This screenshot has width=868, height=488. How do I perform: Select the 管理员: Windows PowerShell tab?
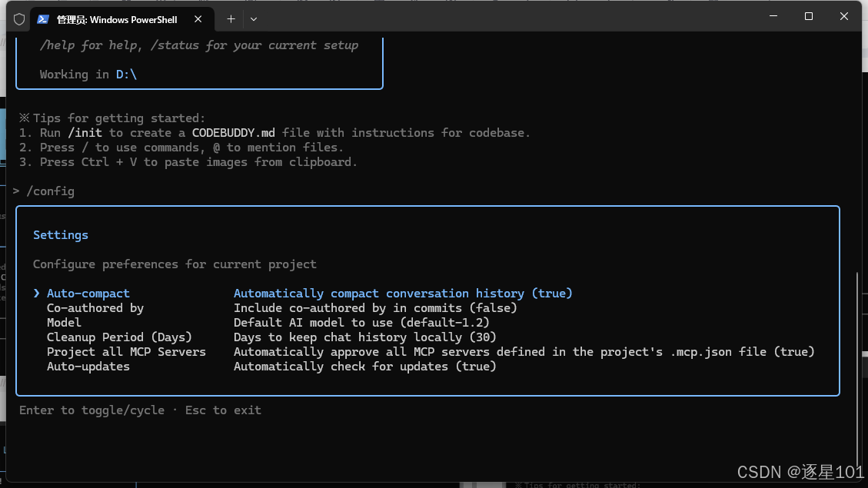[x=115, y=18]
